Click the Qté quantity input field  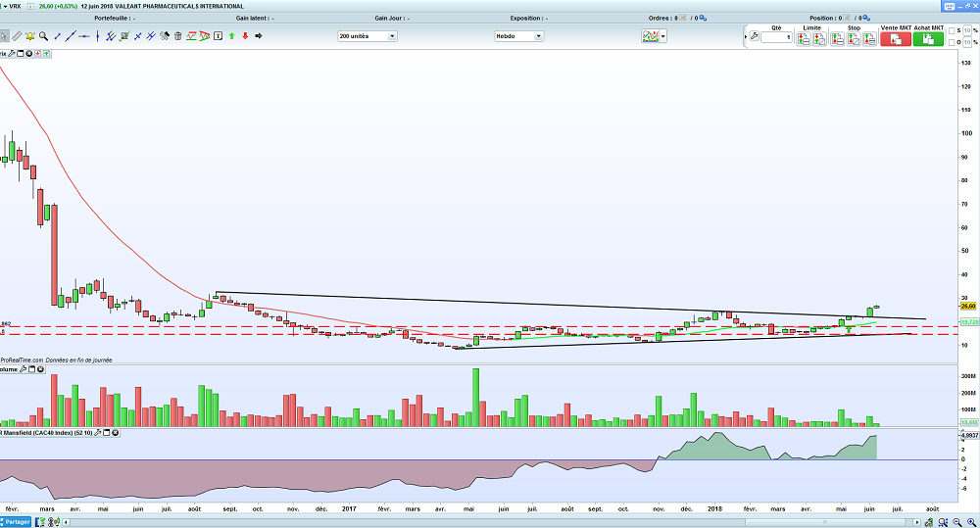[777, 37]
